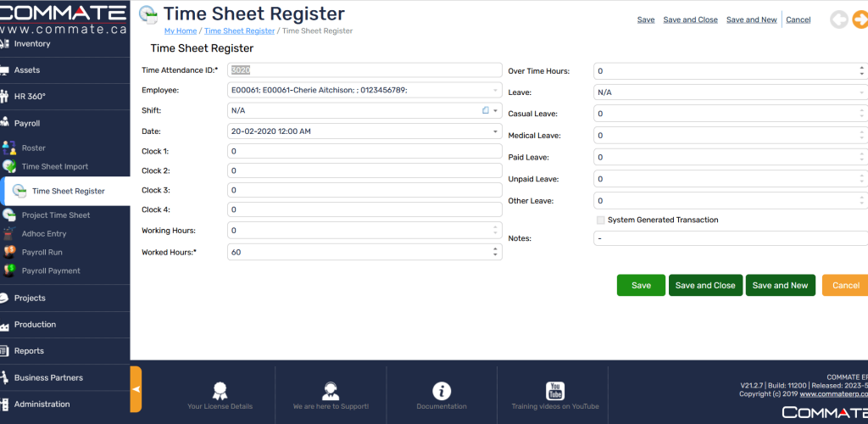
Task: Click the support headset icon
Action: click(331, 391)
